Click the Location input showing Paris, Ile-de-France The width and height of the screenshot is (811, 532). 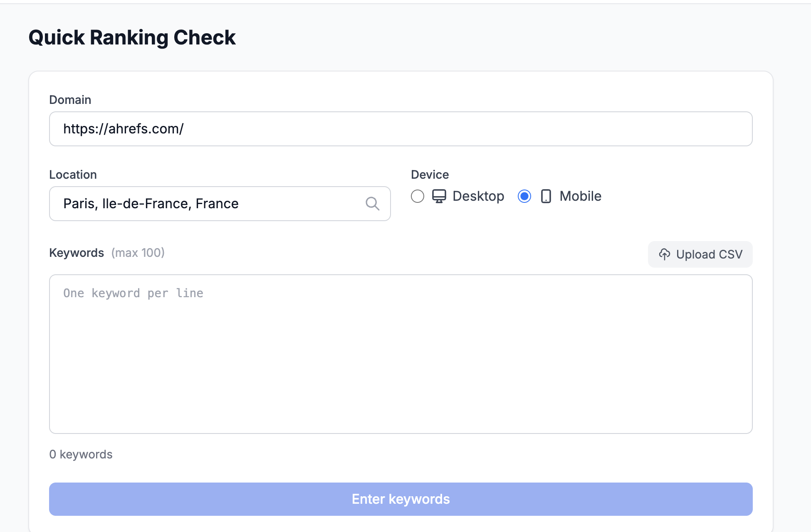tap(208, 204)
